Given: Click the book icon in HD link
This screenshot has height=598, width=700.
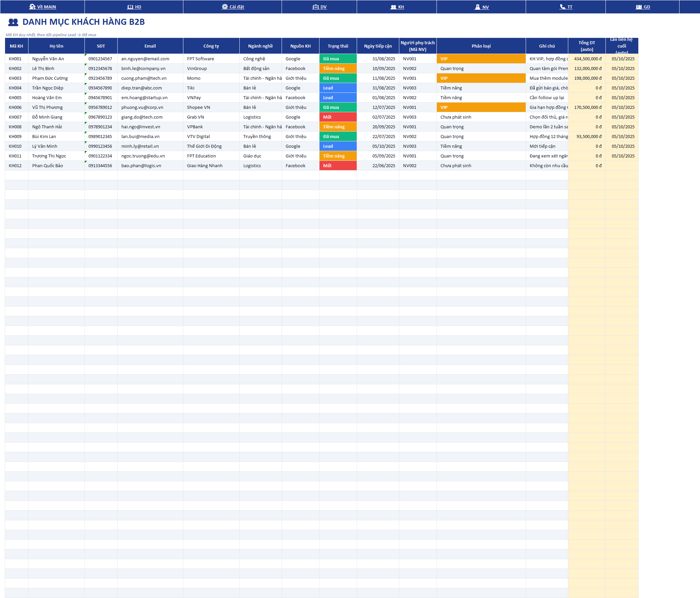Looking at the screenshot, I should tap(130, 7).
